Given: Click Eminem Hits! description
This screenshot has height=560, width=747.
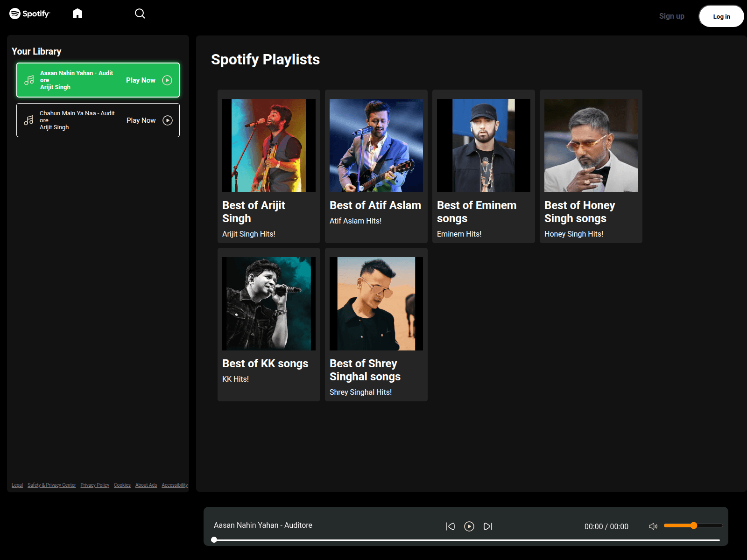Looking at the screenshot, I should point(459,234).
